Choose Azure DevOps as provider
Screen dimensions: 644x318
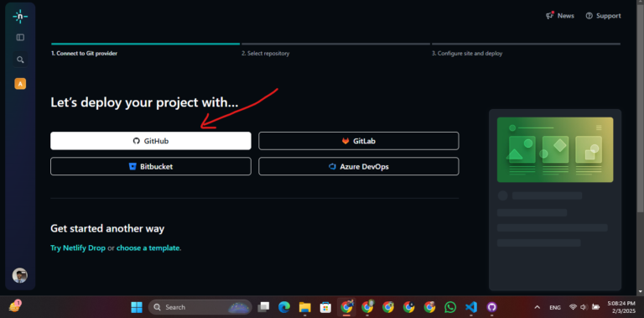[x=359, y=166]
